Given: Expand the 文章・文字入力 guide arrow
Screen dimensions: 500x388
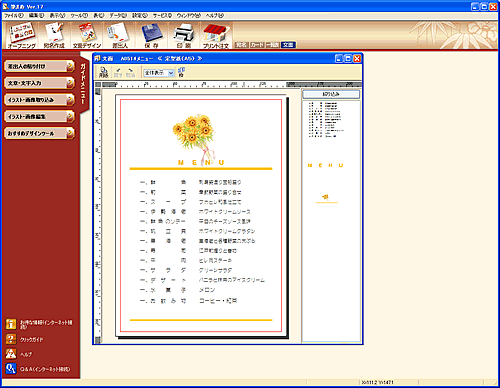Looking at the screenshot, I should click(70, 83).
